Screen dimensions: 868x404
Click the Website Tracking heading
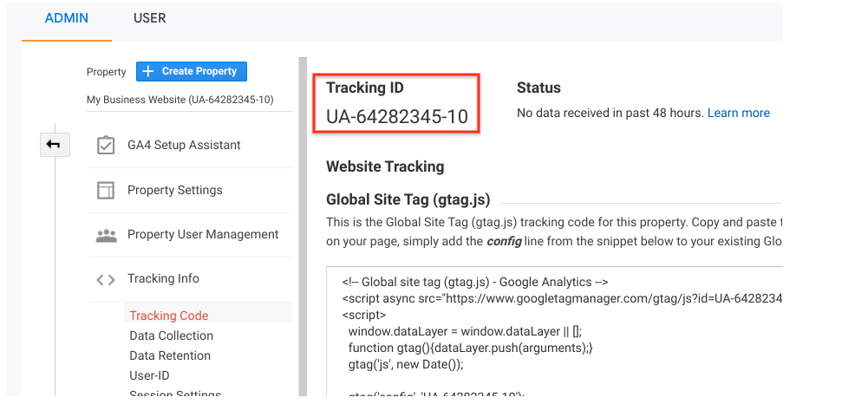coord(385,166)
